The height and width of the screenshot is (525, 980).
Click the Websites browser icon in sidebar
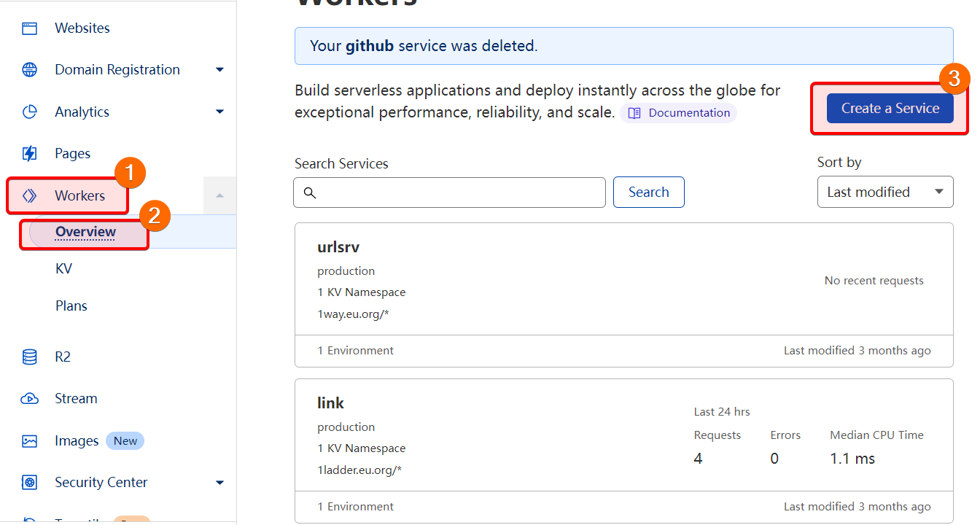point(29,28)
